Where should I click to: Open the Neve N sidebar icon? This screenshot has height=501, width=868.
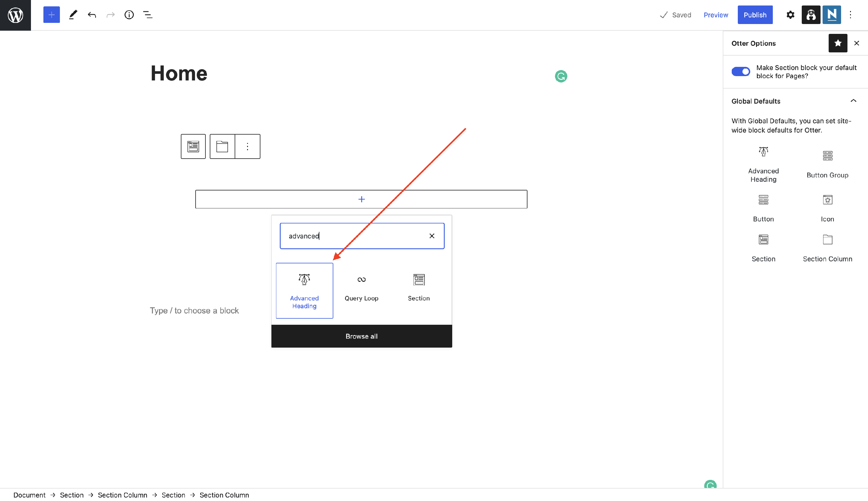[832, 15]
